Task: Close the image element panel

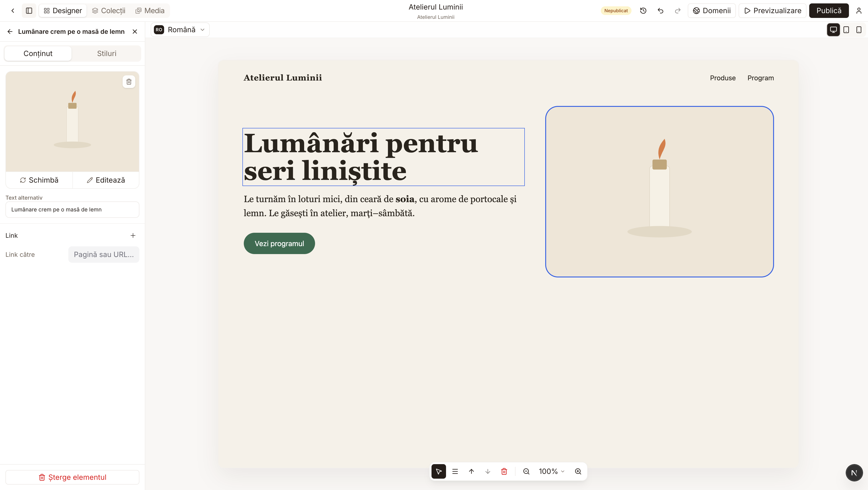Action: pos(135,32)
